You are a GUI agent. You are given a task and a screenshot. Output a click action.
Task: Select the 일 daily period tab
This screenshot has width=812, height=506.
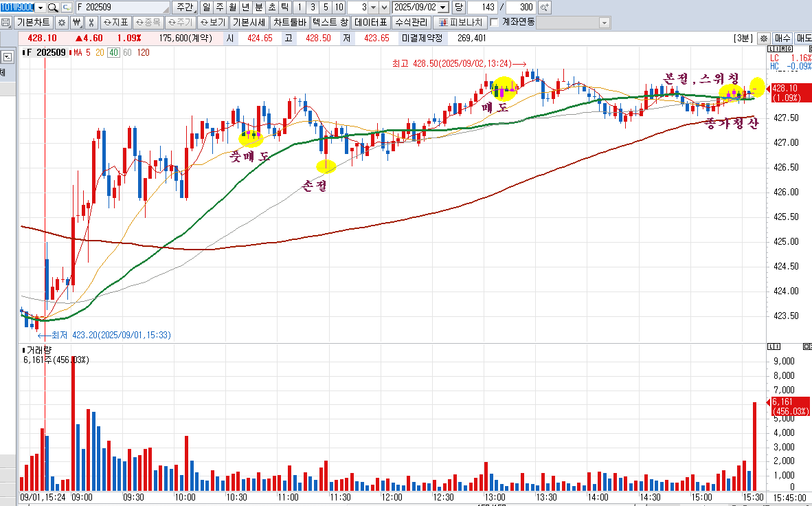(207, 8)
